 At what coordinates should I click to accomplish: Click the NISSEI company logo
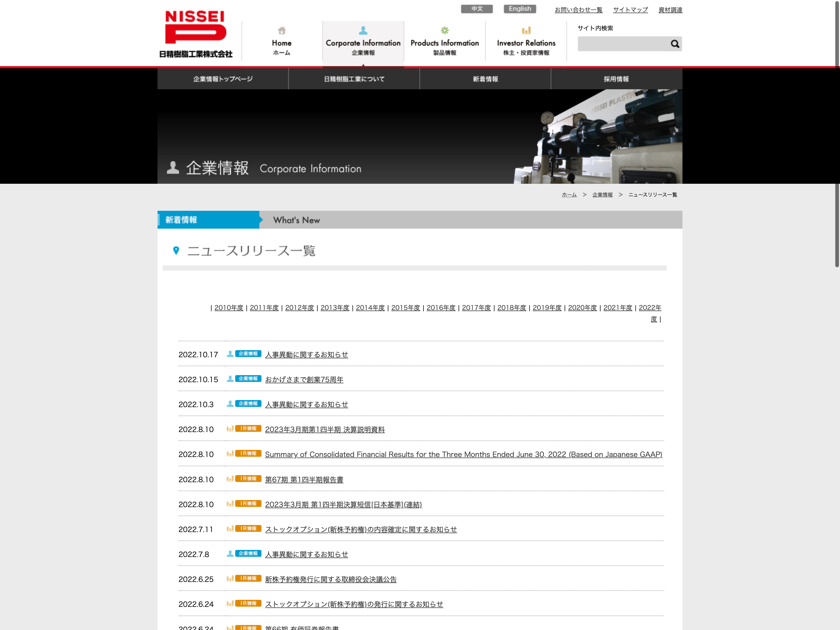click(x=196, y=33)
